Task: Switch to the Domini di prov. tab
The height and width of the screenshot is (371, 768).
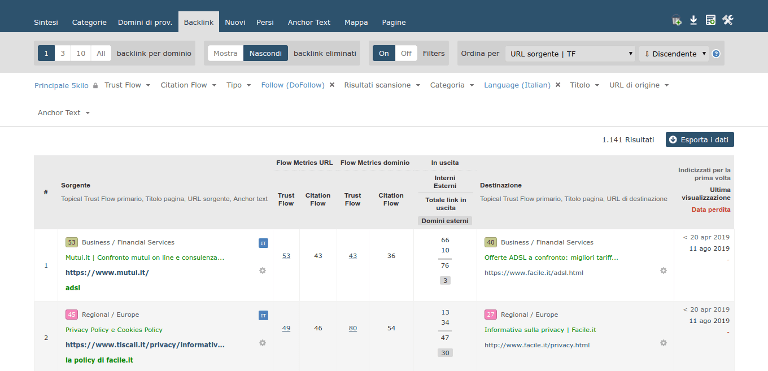Action: pyautogui.click(x=145, y=23)
